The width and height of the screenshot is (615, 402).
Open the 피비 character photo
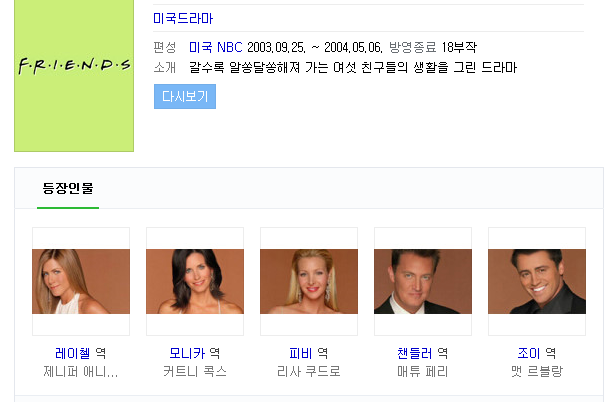309,281
